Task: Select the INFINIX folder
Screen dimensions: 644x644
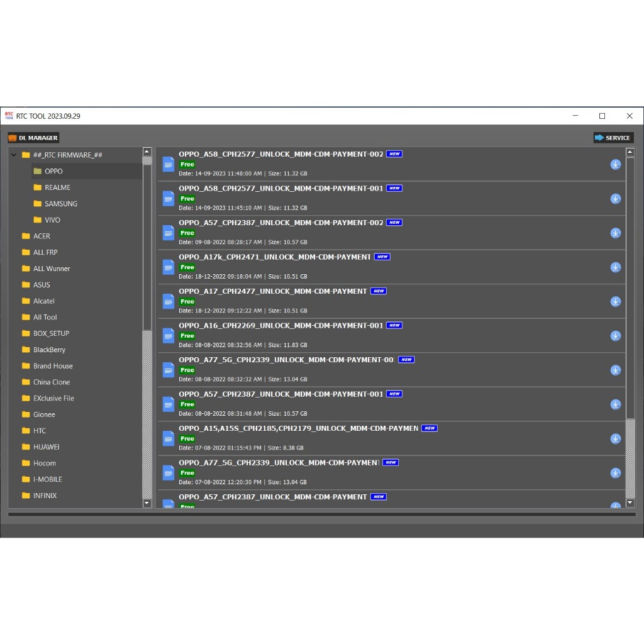Action: [x=45, y=496]
